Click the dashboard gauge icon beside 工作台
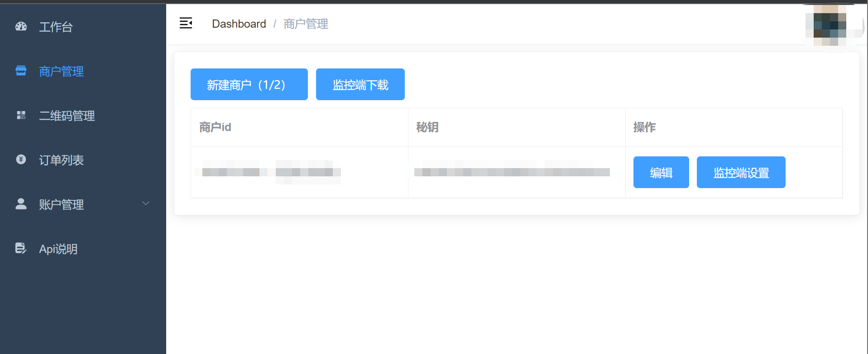Viewport: 868px width, 354px height. tap(21, 26)
